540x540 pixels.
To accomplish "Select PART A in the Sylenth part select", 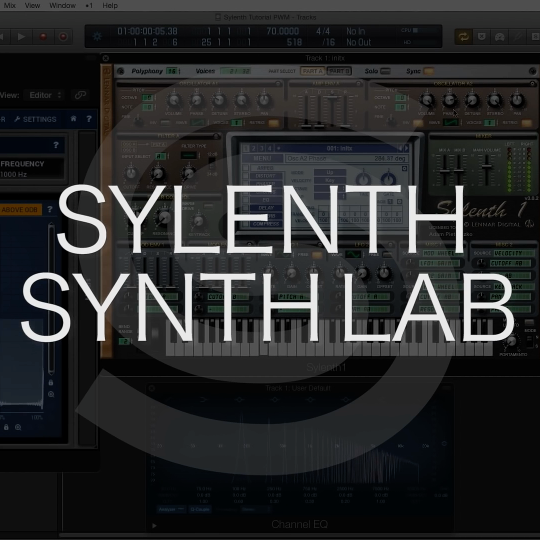I will 312,71.
